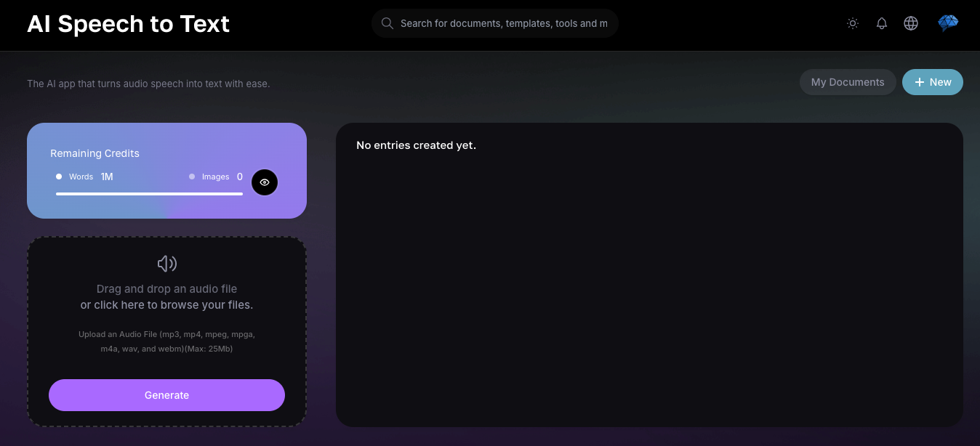Image resolution: width=980 pixels, height=446 pixels.
Task: Click the Images 0 credit value
Action: coord(240,177)
